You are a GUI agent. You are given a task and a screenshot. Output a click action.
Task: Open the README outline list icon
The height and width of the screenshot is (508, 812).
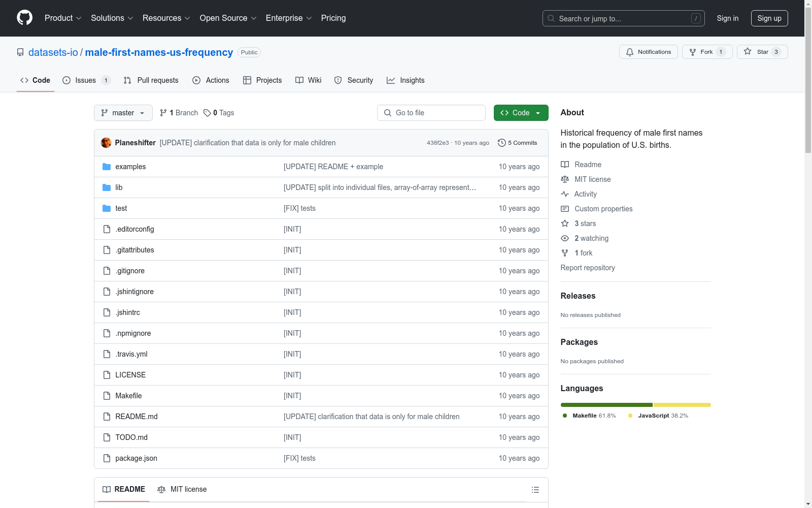pos(535,490)
